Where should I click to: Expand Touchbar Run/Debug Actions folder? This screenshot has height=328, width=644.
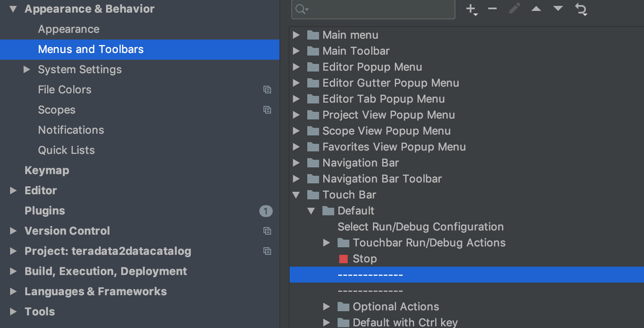[x=327, y=243]
